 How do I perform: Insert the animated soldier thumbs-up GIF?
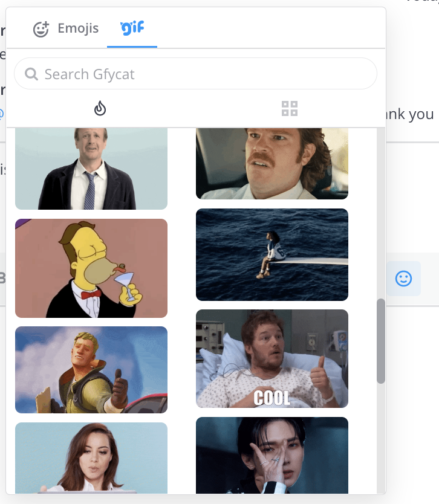coord(91,370)
